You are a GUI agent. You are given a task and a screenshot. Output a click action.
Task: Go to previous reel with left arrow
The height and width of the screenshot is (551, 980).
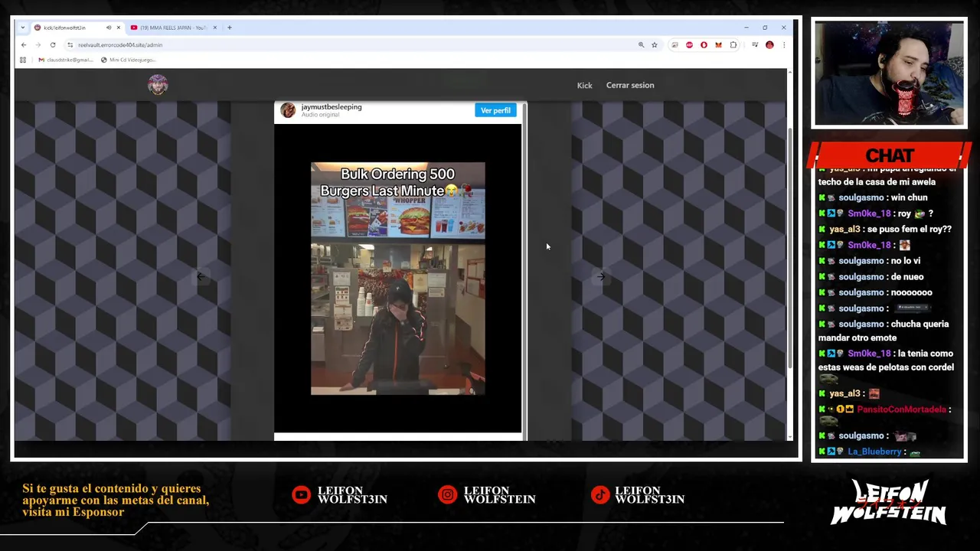200,276
